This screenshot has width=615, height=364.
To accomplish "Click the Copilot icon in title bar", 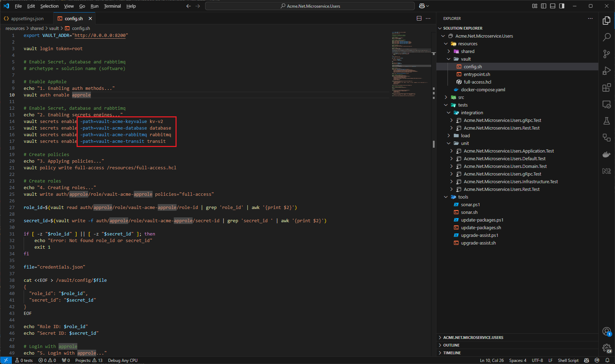I will click(x=422, y=6).
